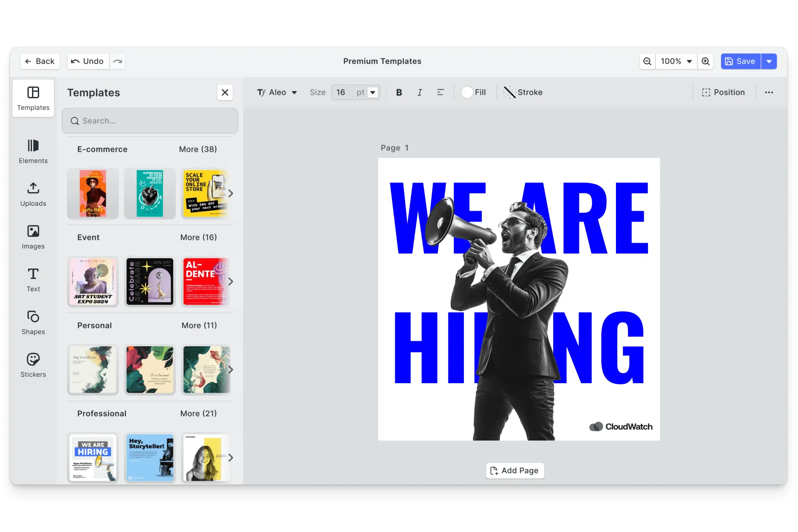Click the Back button
The image size is (798, 532).
tap(40, 61)
